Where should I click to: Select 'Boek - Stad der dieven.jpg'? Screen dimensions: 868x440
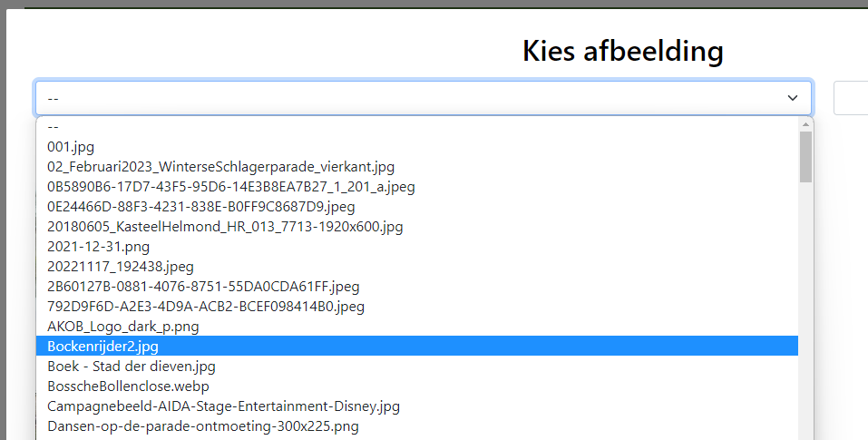coord(131,367)
